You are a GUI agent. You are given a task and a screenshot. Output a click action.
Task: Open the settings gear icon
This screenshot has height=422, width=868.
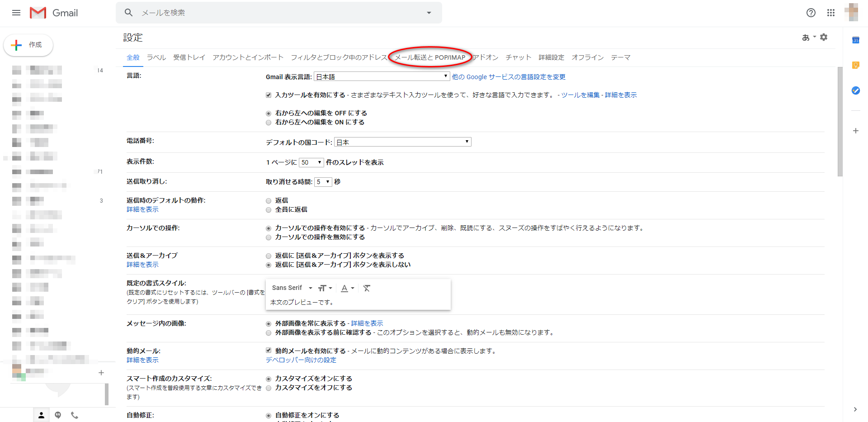[824, 37]
